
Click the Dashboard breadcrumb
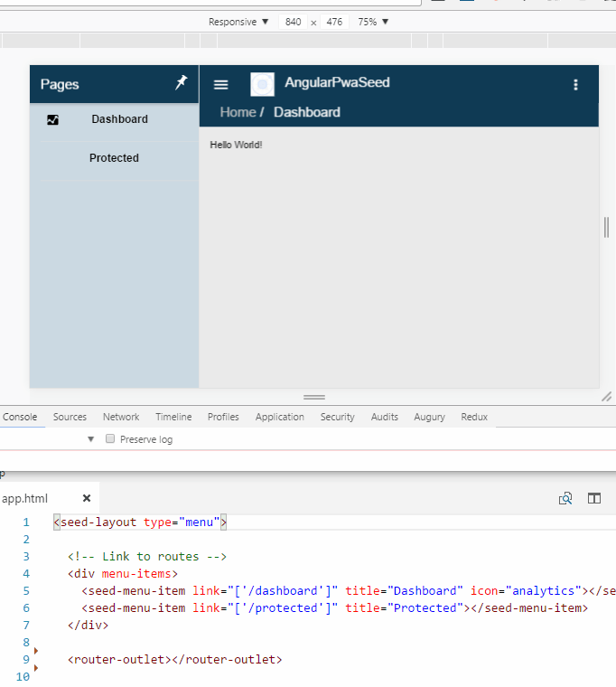click(307, 112)
